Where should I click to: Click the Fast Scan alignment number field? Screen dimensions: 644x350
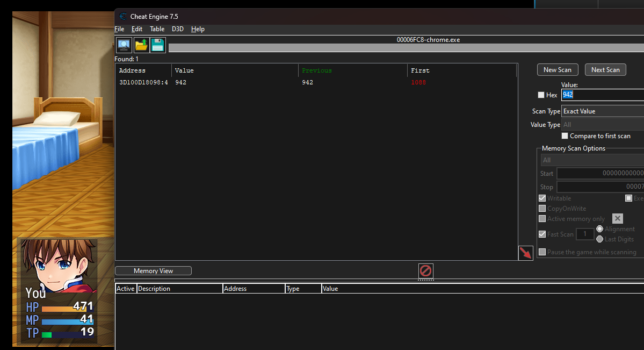[x=585, y=234]
